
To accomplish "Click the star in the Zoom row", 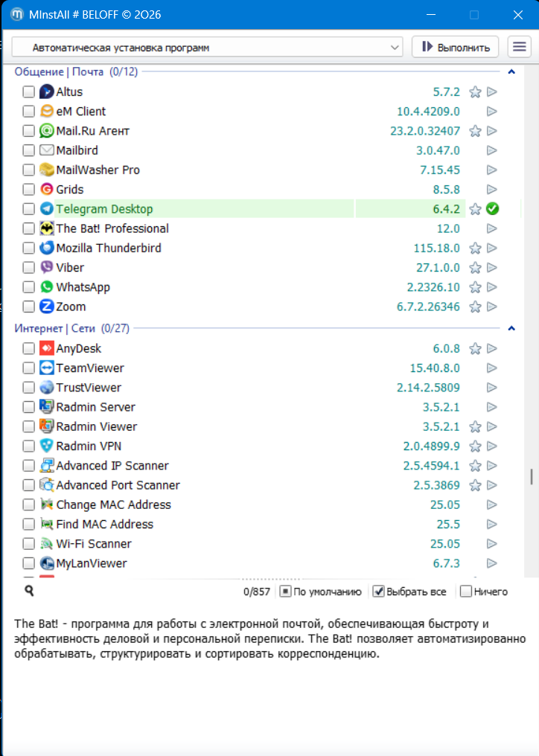I will (475, 307).
